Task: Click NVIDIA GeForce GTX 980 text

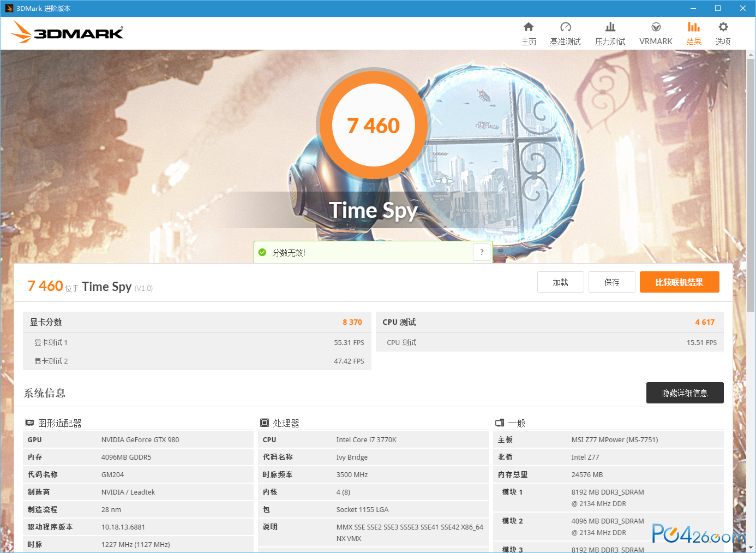Action: [x=140, y=439]
